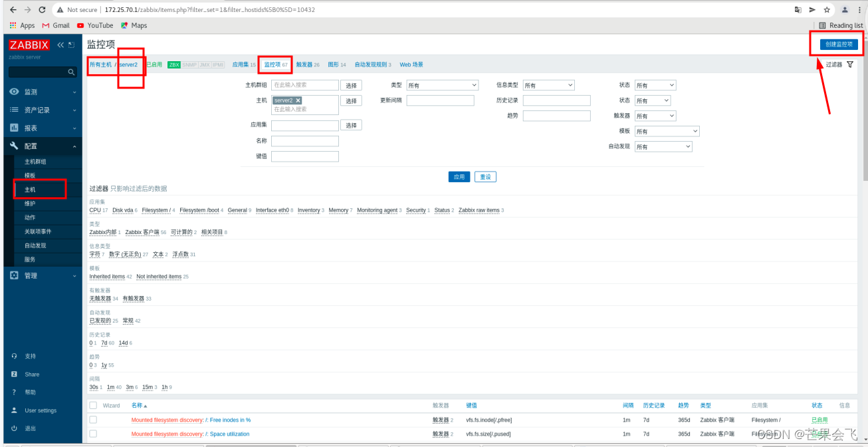Switch to the Web 场景 tab
Image resolution: width=868 pixels, height=447 pixels.
(x=411, y=65)
